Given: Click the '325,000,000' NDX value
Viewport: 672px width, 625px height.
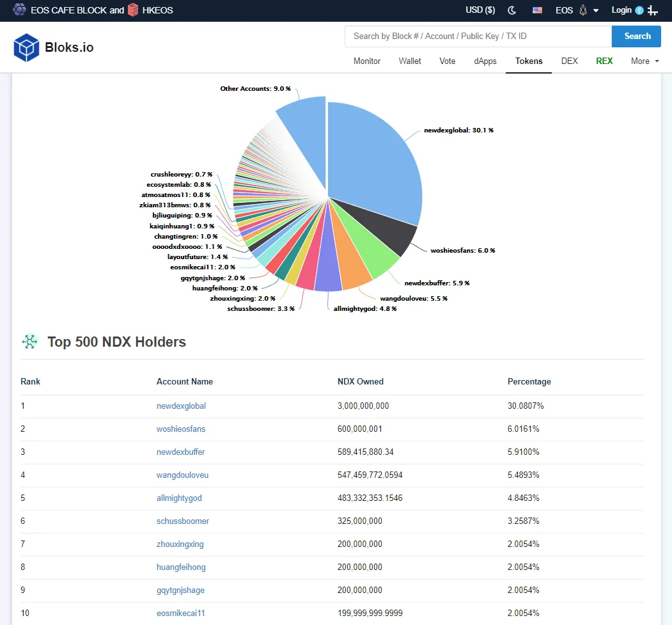Looking at the screenshot, I should (359, 521).
